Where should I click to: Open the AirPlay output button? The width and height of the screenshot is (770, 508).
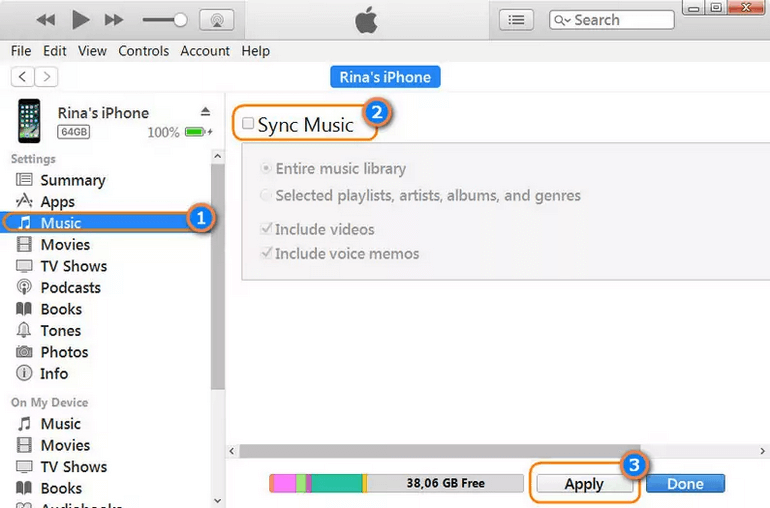click(217, 20)
